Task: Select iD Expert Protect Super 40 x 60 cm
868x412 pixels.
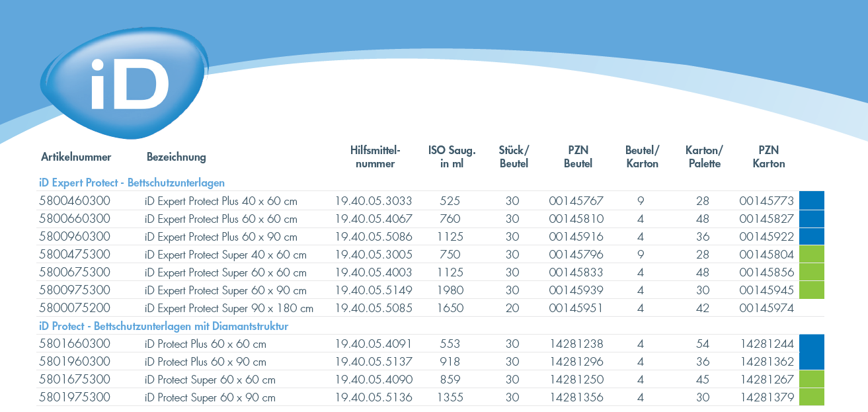Action: [226, 255]
